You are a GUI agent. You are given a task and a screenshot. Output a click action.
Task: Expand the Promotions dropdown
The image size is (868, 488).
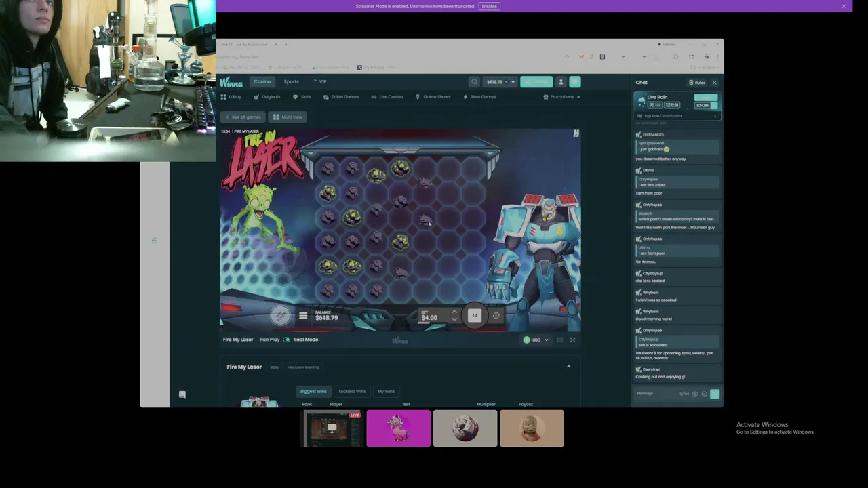point(561,97)
